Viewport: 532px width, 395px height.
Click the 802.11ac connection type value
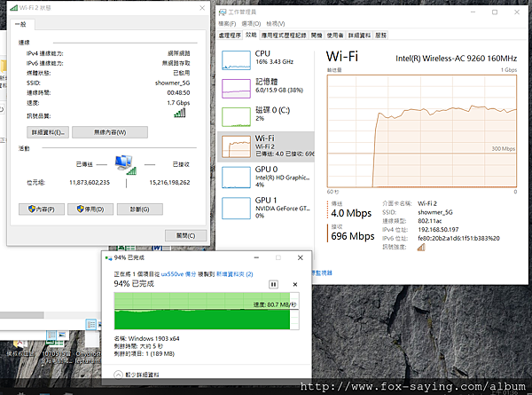[430, 221]
